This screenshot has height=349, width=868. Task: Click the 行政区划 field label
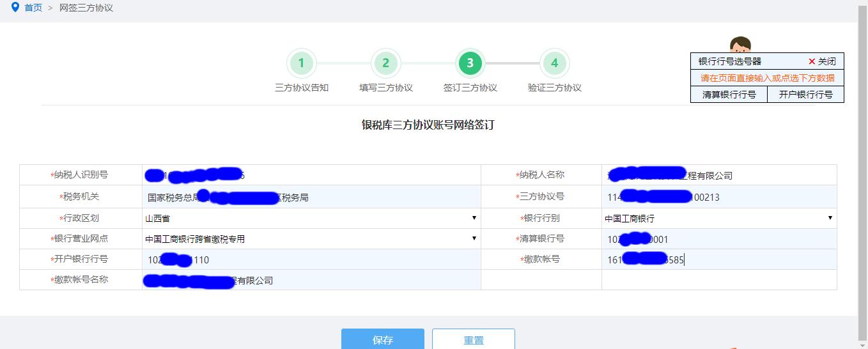[x=80, y=218]
